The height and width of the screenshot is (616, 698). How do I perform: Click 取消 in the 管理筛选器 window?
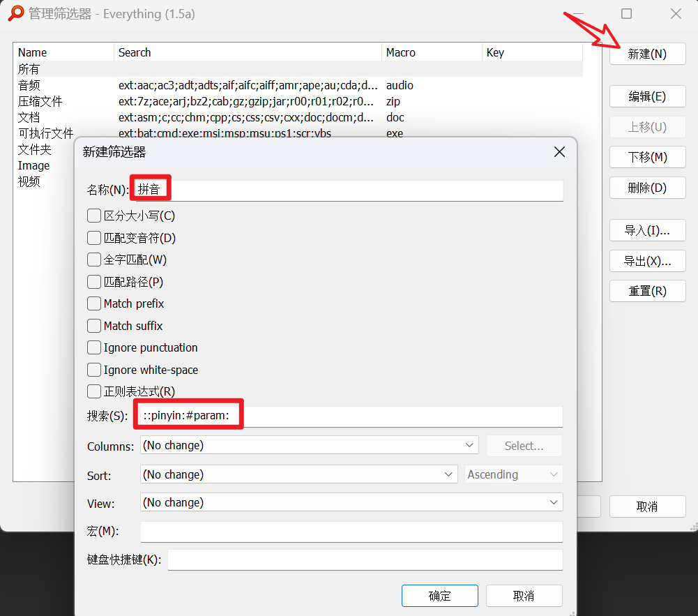click(x=647, y=506)
